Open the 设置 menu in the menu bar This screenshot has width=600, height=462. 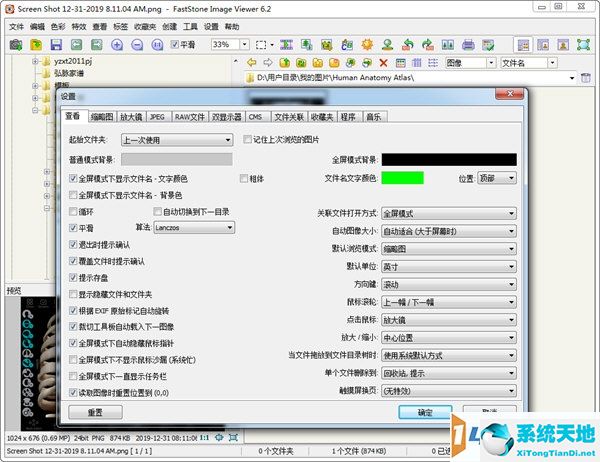(x=211, y=26)
